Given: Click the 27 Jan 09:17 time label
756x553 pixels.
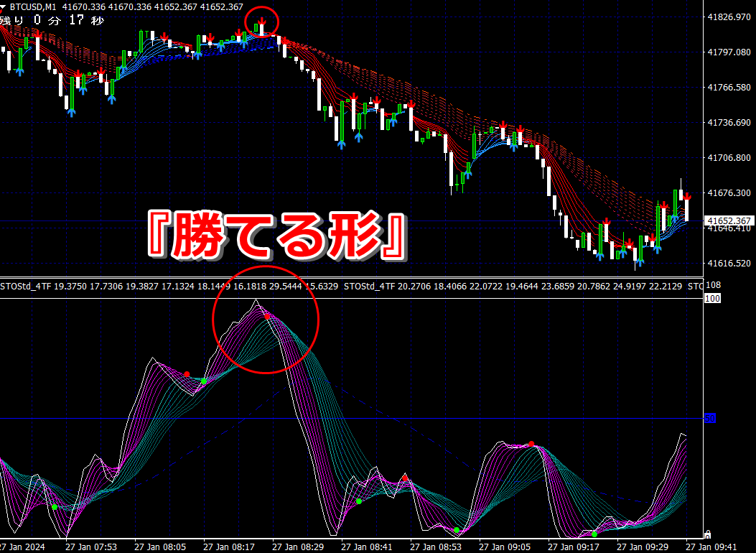Looking at the screenshot, I should click(x=574, y=547).
